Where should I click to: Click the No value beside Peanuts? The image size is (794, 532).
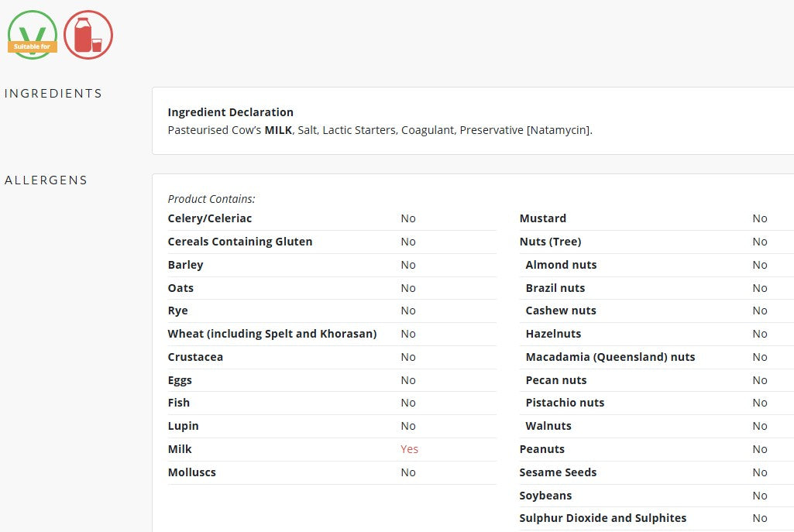point(760,449)
